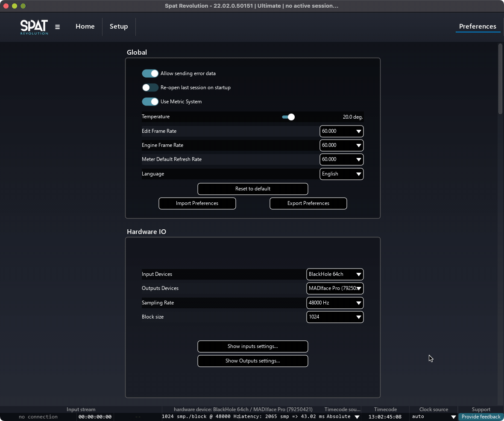Enable Re-open last session on startup

point(150,88)
